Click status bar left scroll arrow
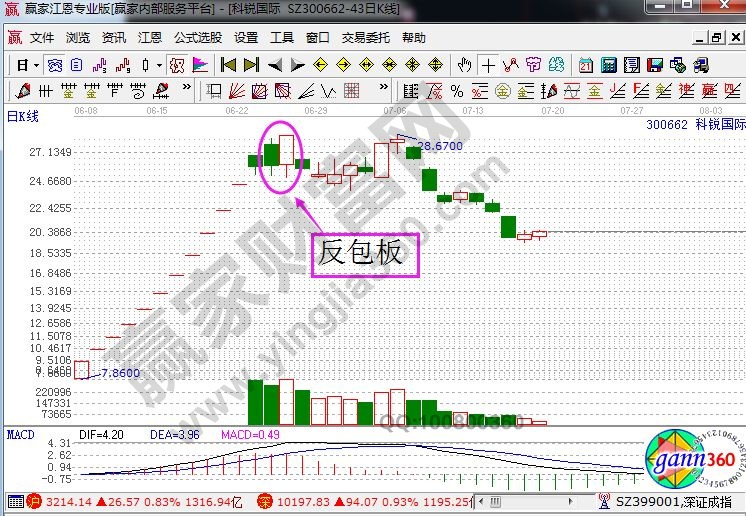The width and height of the screenshot is (746, 516). click(x=481, y=501)
